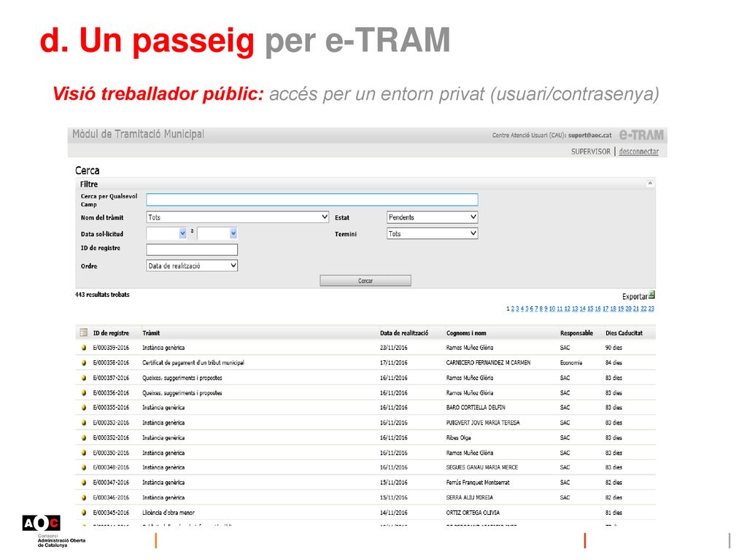
Task: Go to results page 20
Action: [628, 309]
